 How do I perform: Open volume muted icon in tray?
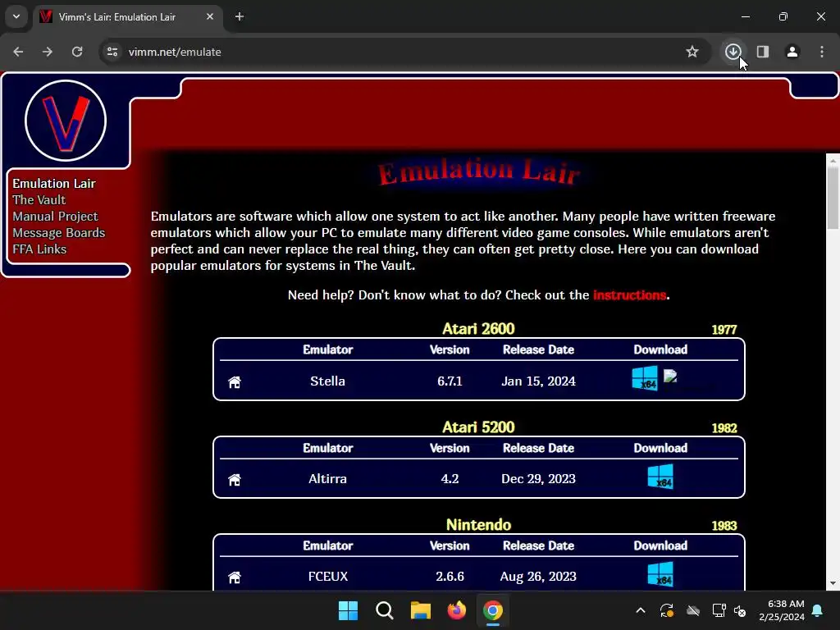pos(741,610)
